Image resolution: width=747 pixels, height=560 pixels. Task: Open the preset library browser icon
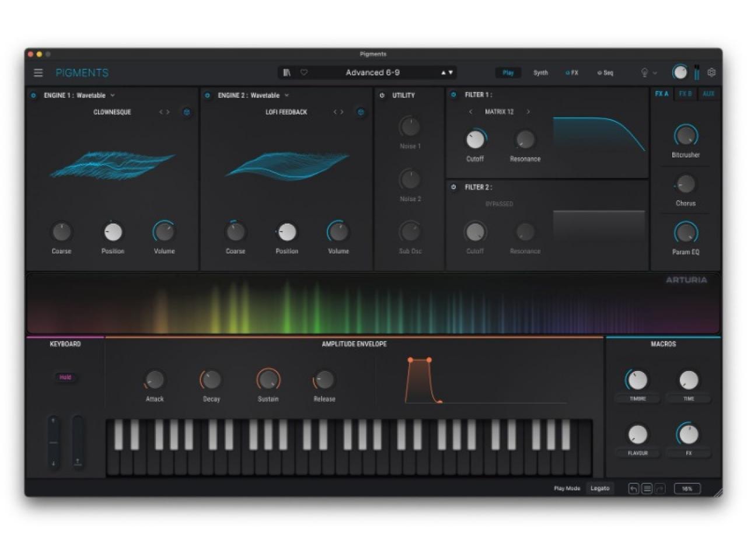pos(287,72)
